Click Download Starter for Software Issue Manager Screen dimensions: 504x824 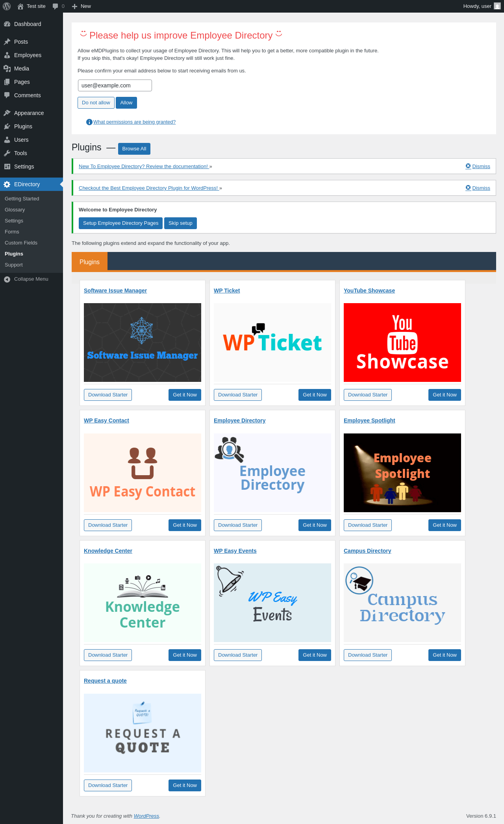(108, 395)
